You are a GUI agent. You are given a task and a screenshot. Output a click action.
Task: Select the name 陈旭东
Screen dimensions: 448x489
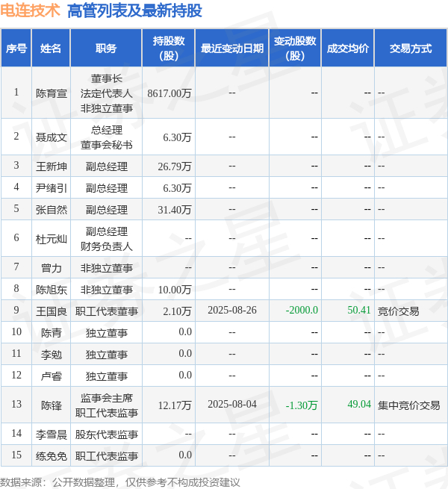[x=52, y=290]
